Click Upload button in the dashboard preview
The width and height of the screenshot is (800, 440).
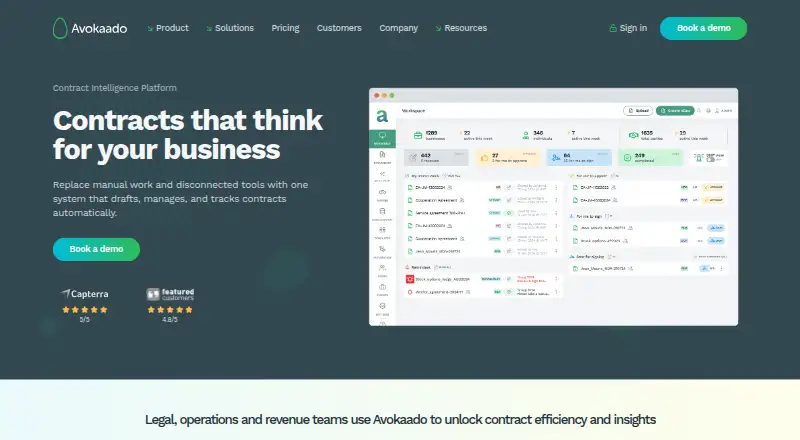click(638, 110)
